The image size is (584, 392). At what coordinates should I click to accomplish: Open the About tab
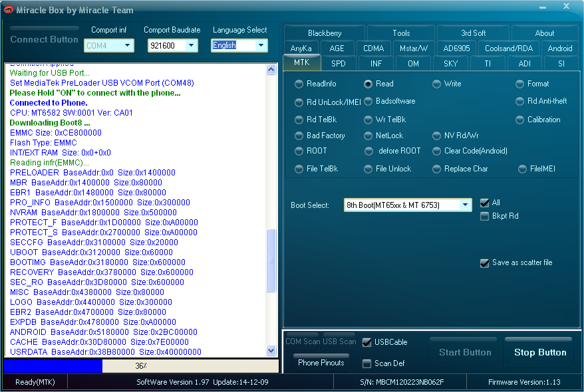click(545, 33)
